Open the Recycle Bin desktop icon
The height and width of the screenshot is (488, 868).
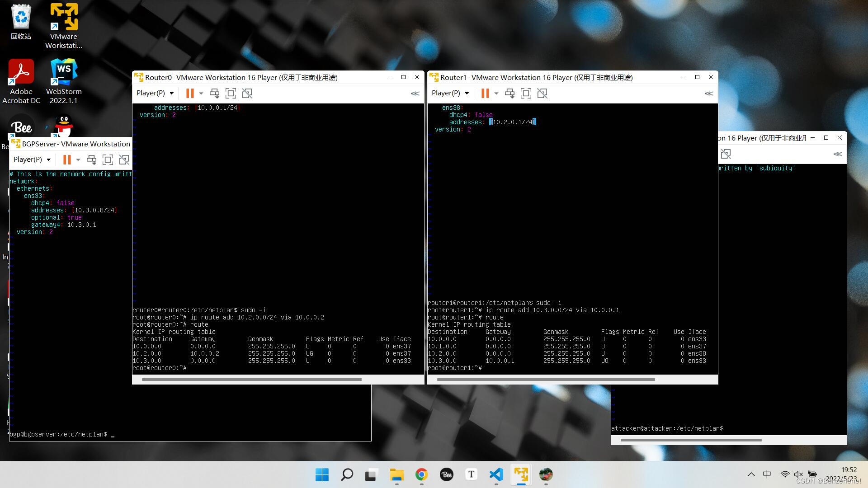pyautogui.click(x=21, y=22)
